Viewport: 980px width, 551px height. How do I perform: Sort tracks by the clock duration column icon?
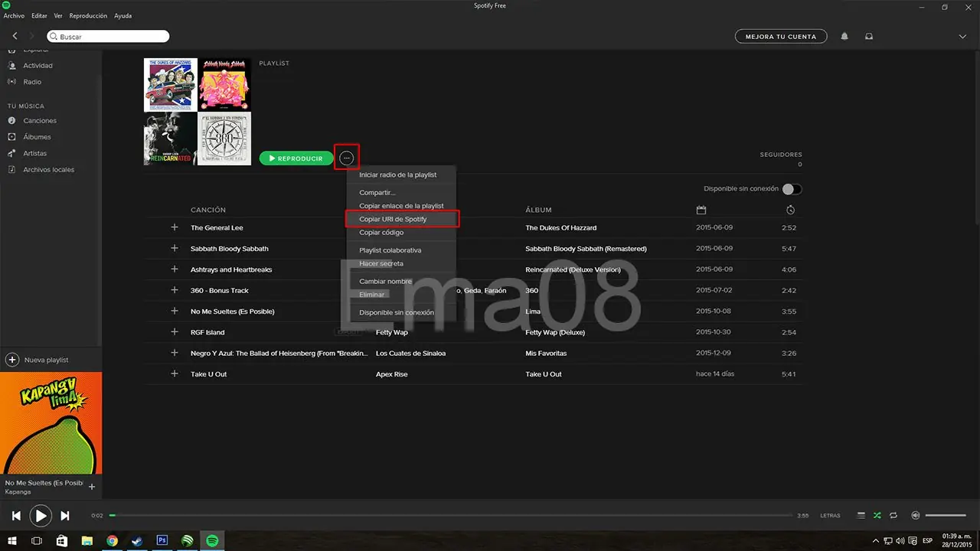click(791, 210)
